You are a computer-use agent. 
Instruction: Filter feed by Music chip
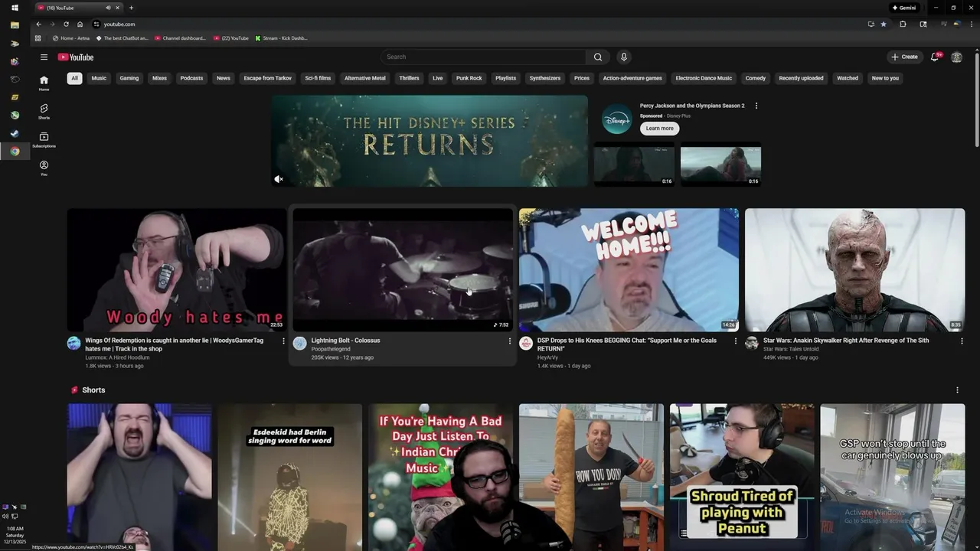(x=99, y=78)
